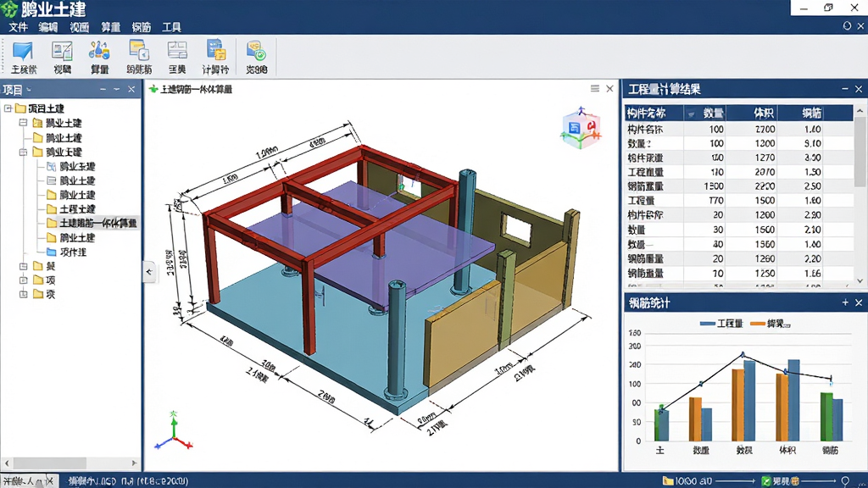Click the orange legend entry in the chart

(770, 324)
